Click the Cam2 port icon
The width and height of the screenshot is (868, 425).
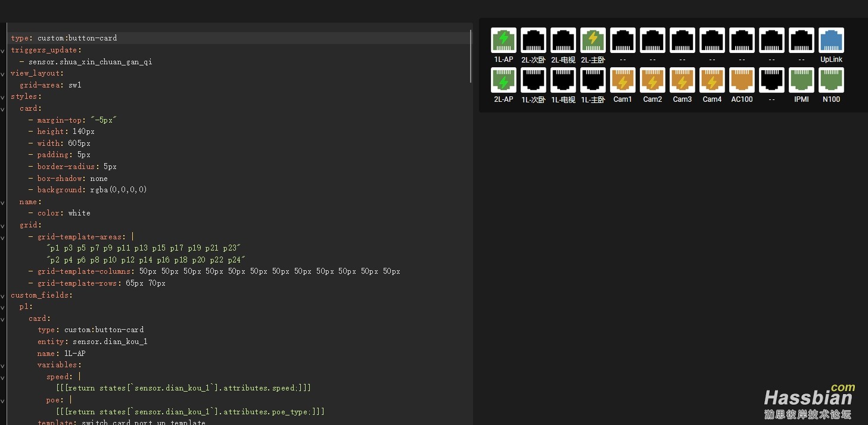click(652, 80)
